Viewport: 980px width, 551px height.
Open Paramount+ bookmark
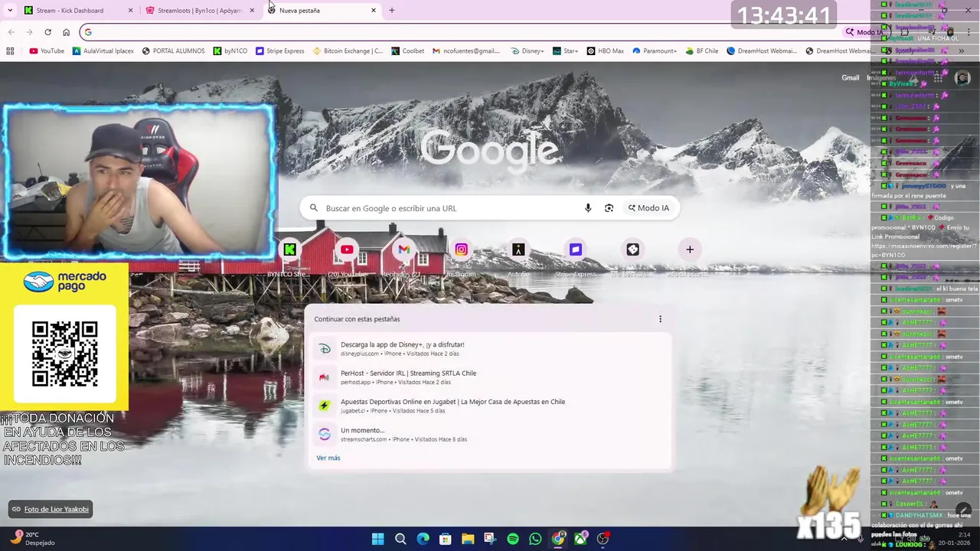coord(655,51)
